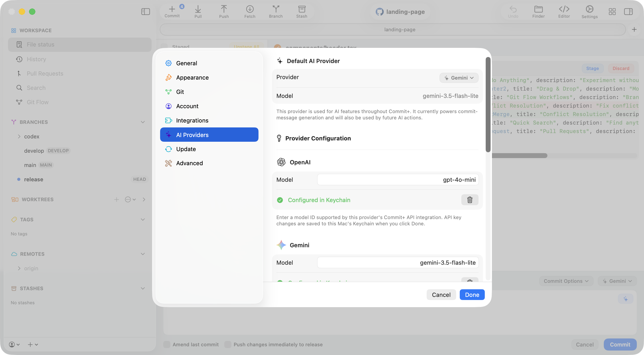Screen dimensions: 644x355
Task: Click the blue Commit button at bottom
Action: point(620,344)
